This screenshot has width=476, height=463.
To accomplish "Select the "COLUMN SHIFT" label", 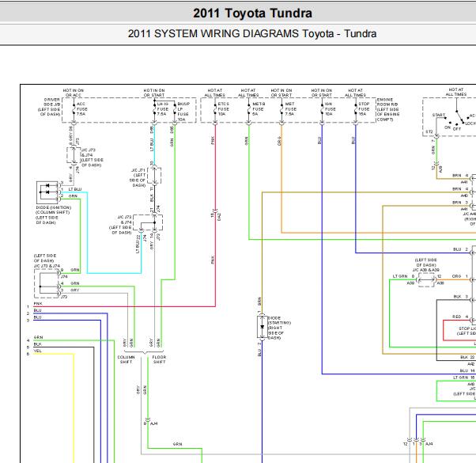I will pos(126,359).
